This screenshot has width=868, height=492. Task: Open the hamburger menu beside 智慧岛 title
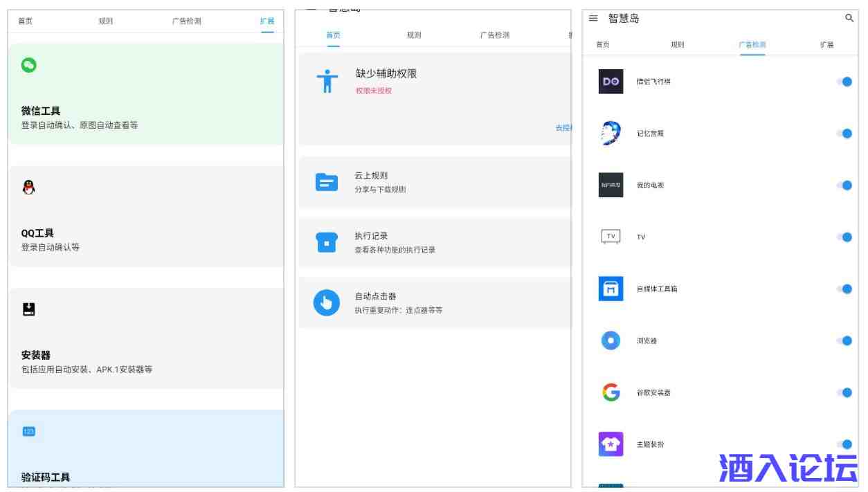tap(593, 19)
